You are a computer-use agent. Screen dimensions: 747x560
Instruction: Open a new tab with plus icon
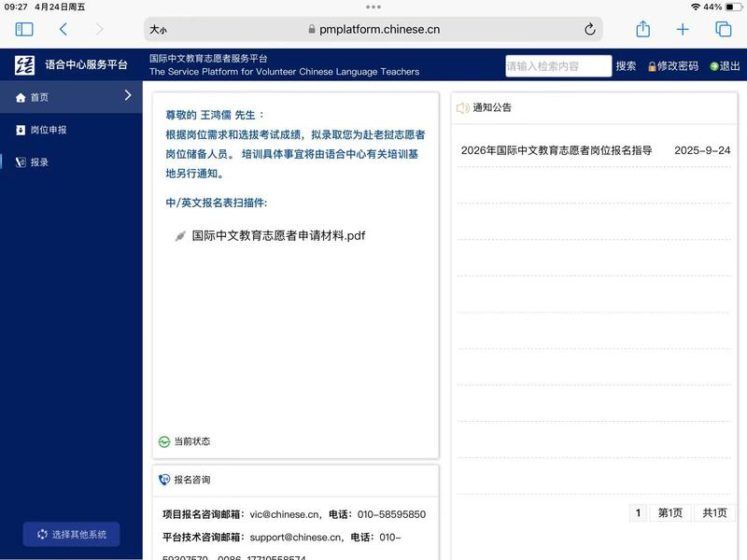tap(683, 30)
